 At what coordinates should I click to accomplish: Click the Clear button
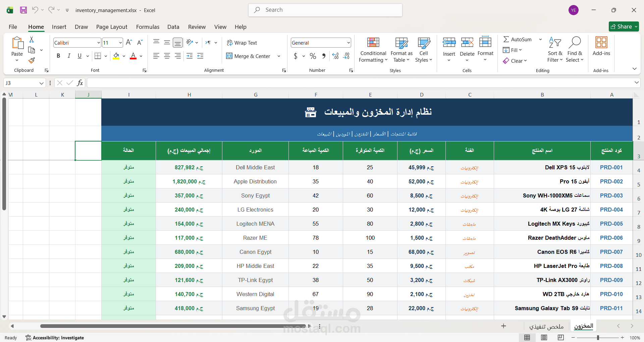click(x=515, y=61)
